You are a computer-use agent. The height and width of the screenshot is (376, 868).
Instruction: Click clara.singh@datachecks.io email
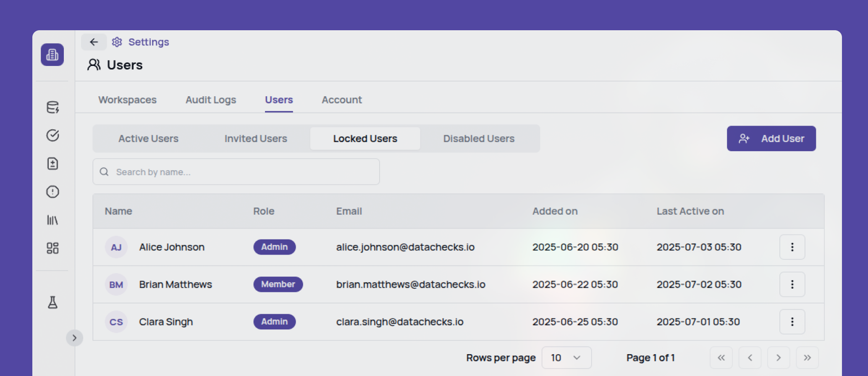click(x=400, y=322)
